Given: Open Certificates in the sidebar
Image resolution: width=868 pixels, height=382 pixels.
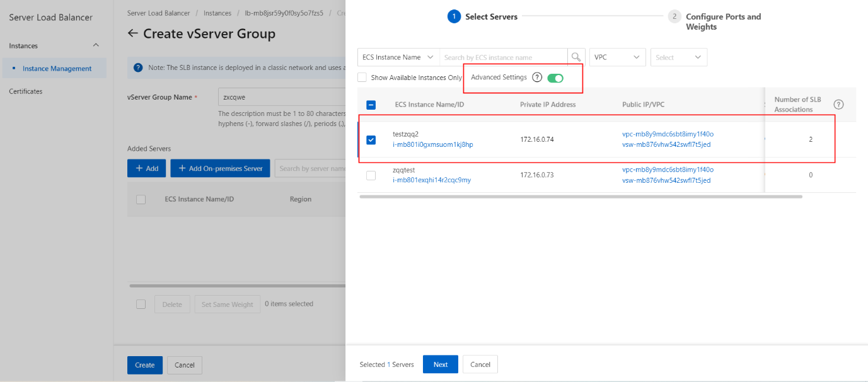Looking at the screenshot, I should point(26,91).
